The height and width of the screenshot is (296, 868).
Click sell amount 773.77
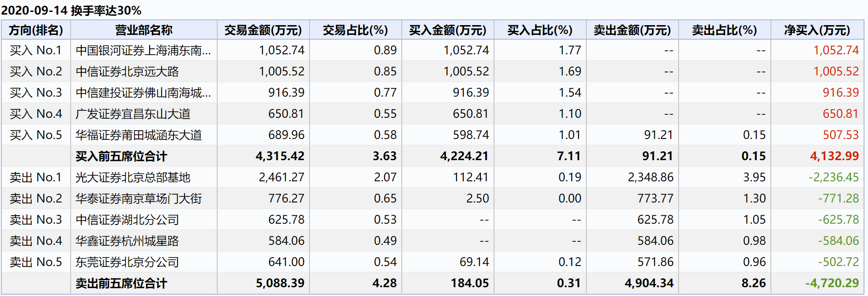(x=656, y=199)
